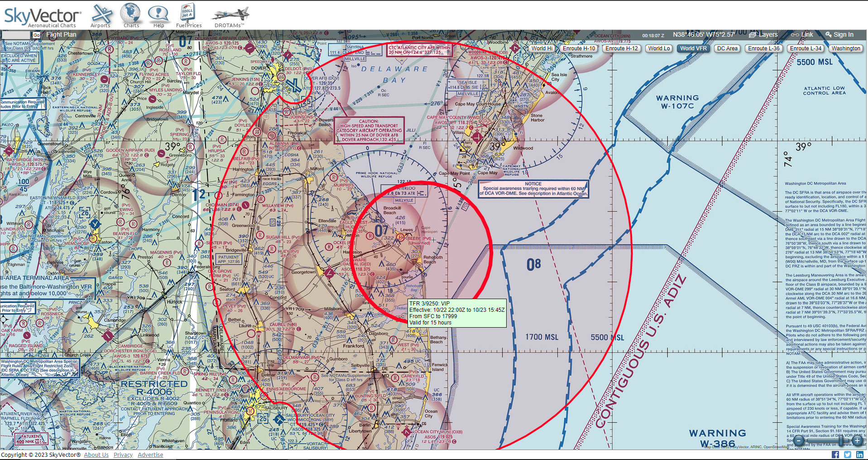Select the World VFR chart tab
The width and height of the screenshot is (868, 460).
pos(693,48)
